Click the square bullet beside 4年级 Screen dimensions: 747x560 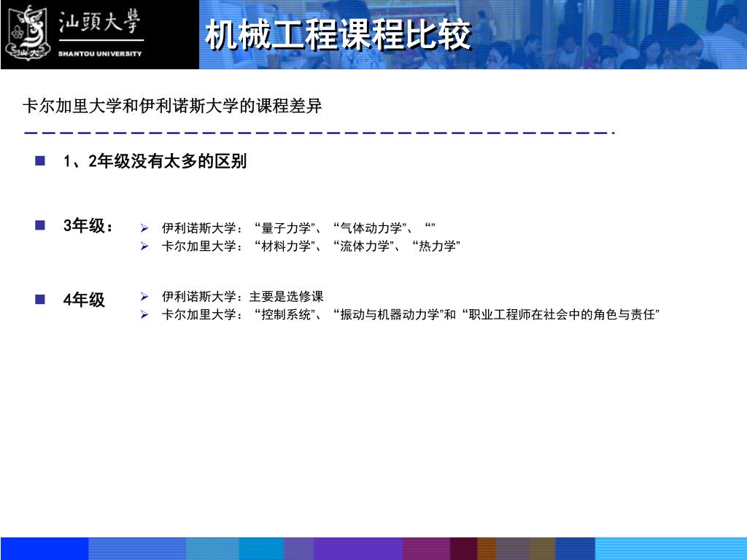(40, 299)
